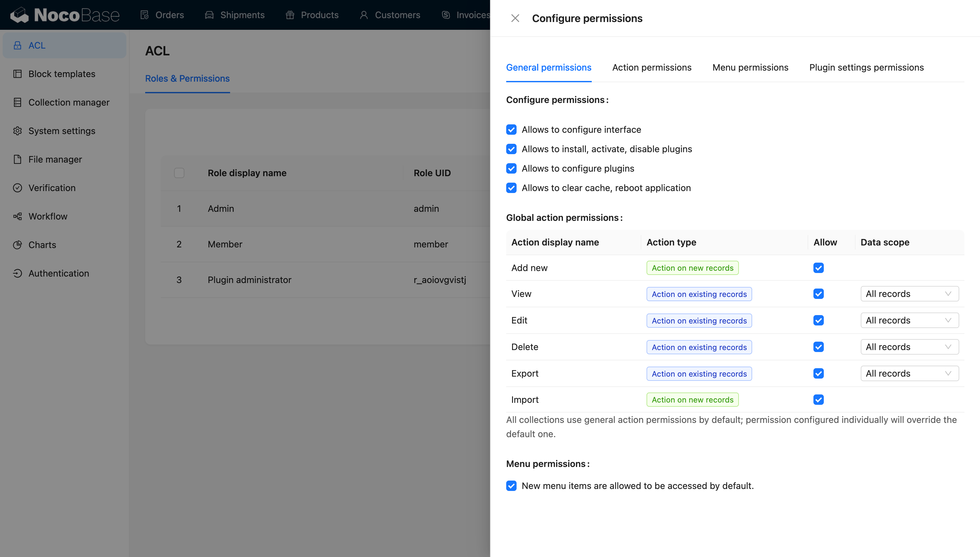Switch to Action permissions tab
The height and width of the screenshot is (557, 980).
coord(651,68)
